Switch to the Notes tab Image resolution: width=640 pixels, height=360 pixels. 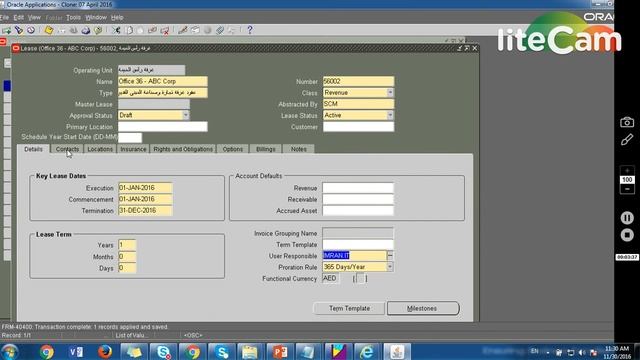(x=298, y=149)
